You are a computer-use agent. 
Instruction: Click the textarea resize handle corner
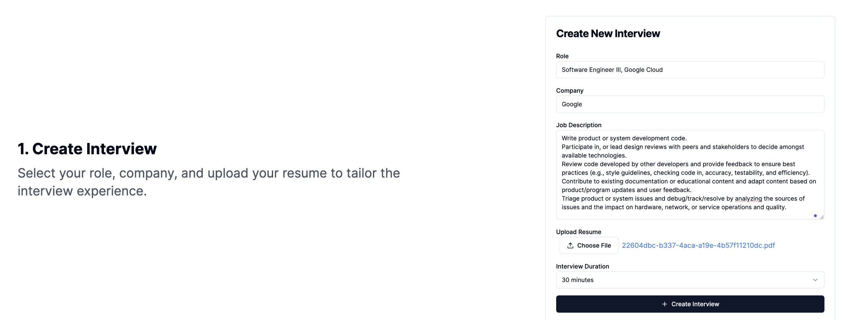pyautogui.click(x=822, y=217)
